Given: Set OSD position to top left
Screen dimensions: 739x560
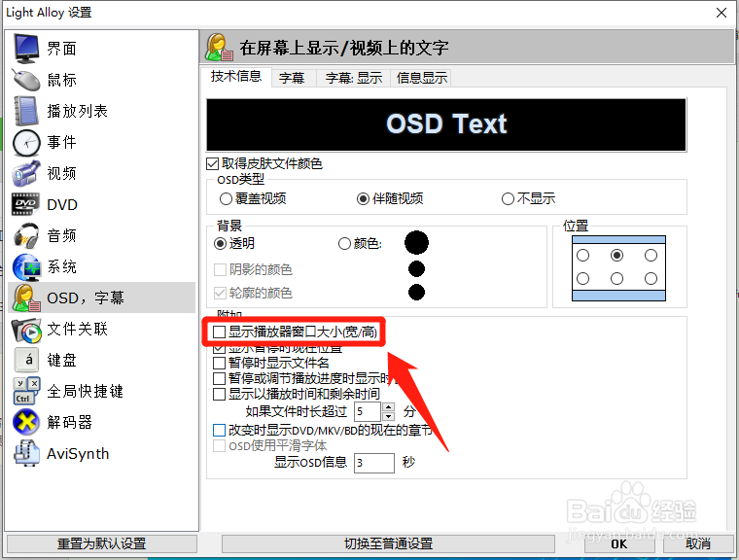Looking at the screenshot, I should 583,256.
